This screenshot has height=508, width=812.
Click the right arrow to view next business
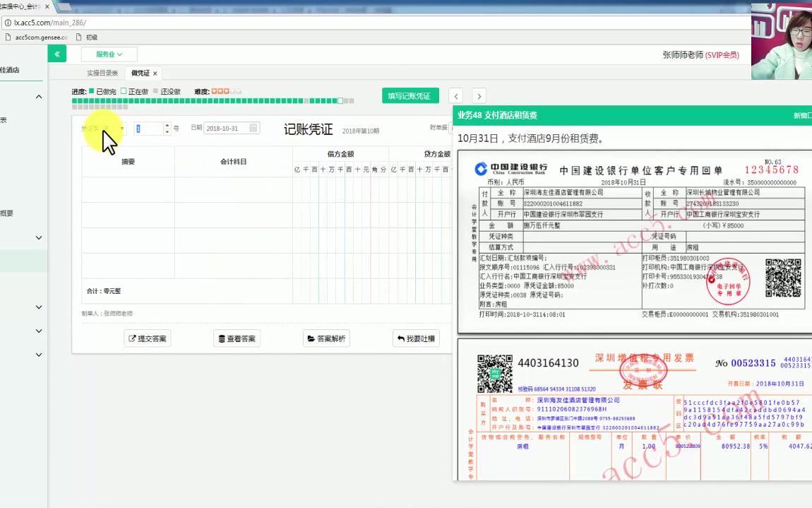[x=479, y=95]
